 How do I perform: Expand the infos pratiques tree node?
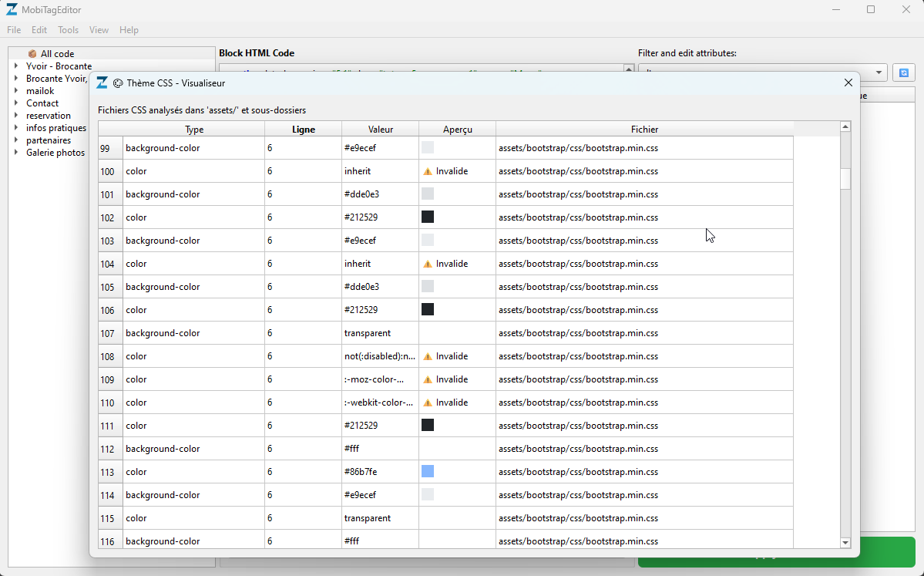click(16, 128)
